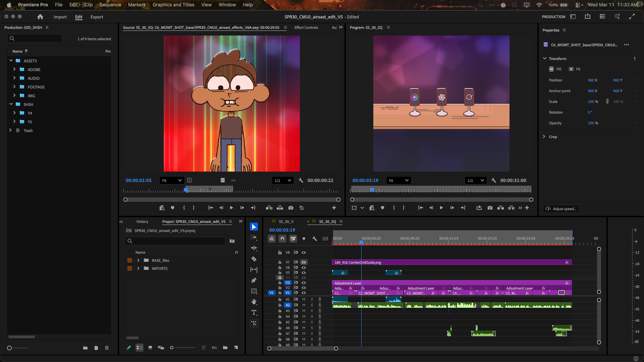Select the Razor tool
The image size is (644, 362).
point(254,259)
